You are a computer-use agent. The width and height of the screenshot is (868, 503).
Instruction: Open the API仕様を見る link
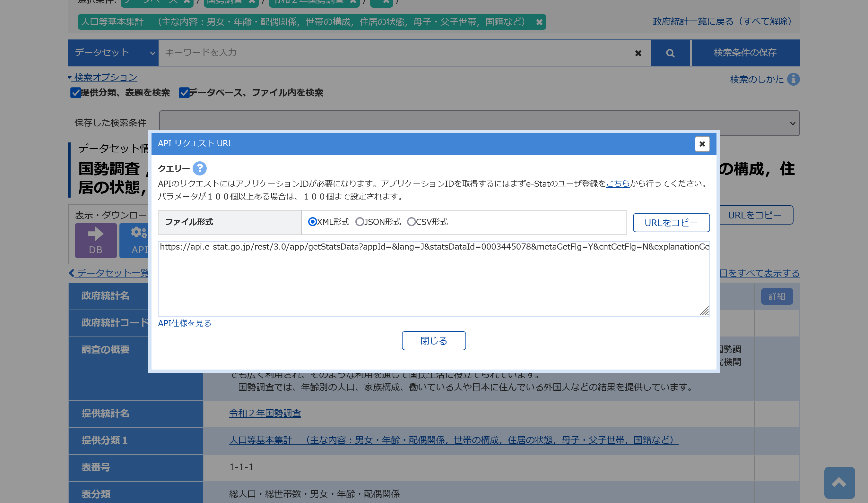[184, 323]
